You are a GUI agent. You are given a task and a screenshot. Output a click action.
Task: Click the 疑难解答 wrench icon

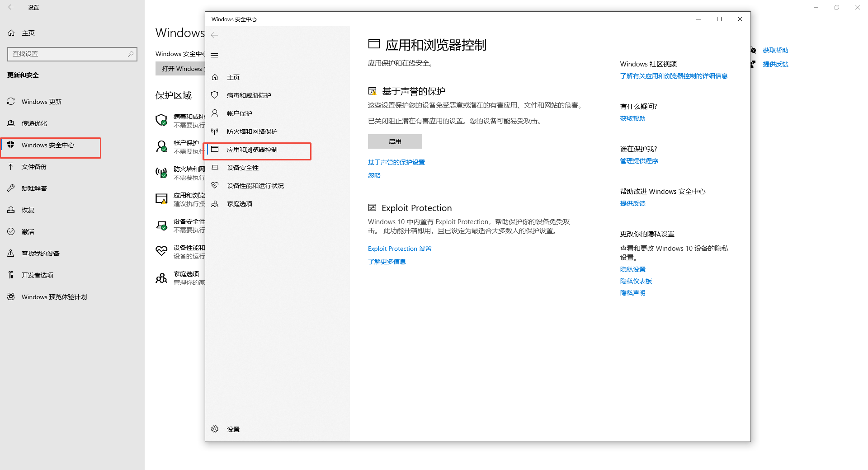pos(11,188)
